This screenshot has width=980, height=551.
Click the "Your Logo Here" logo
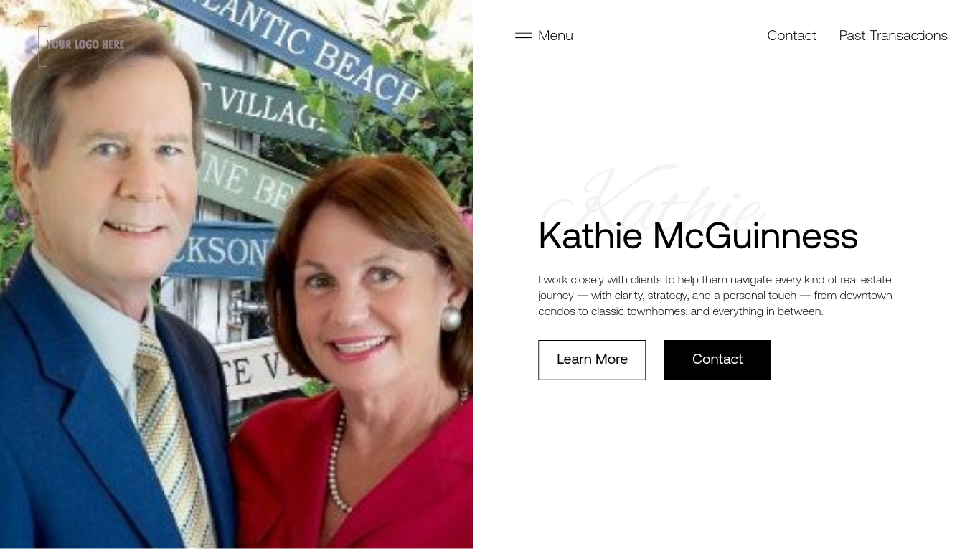pyautogui.click(x=85, y=45)
